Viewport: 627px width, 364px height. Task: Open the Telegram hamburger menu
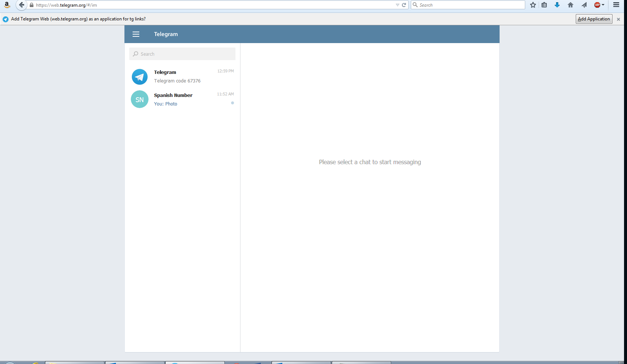pos(136,34)
